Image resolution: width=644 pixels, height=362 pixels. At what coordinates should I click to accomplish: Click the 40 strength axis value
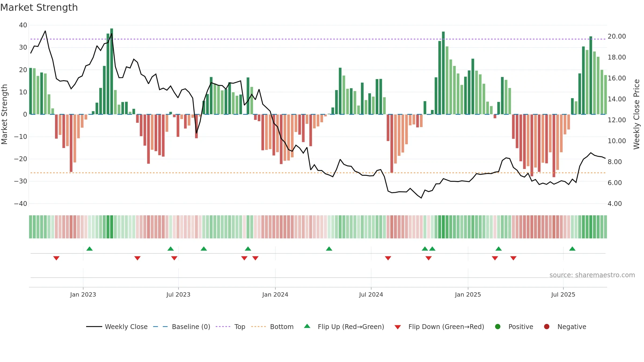coord(23,25)
